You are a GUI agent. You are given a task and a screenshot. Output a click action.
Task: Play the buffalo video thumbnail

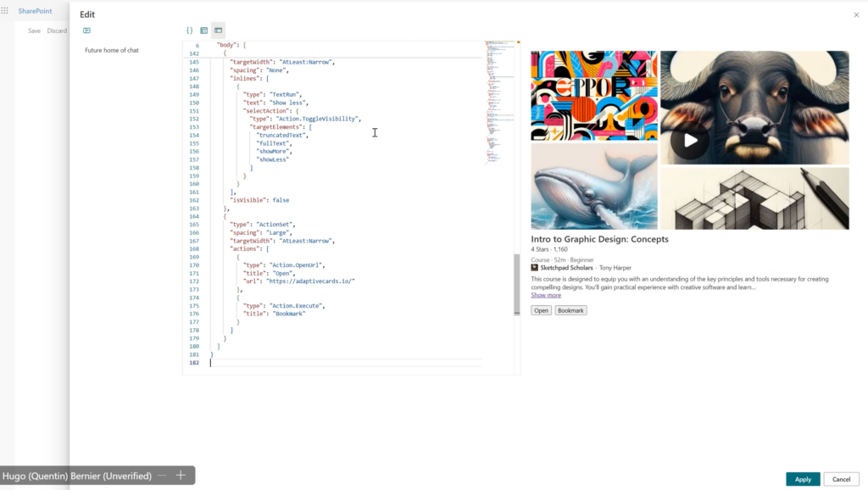(x=690, y=141)
